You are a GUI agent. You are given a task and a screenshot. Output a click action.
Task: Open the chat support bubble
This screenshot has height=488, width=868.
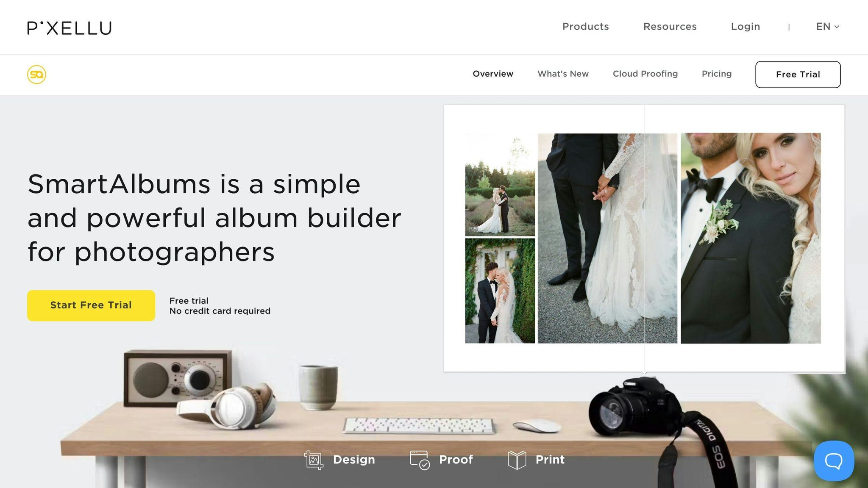click(x=834, y=461)
